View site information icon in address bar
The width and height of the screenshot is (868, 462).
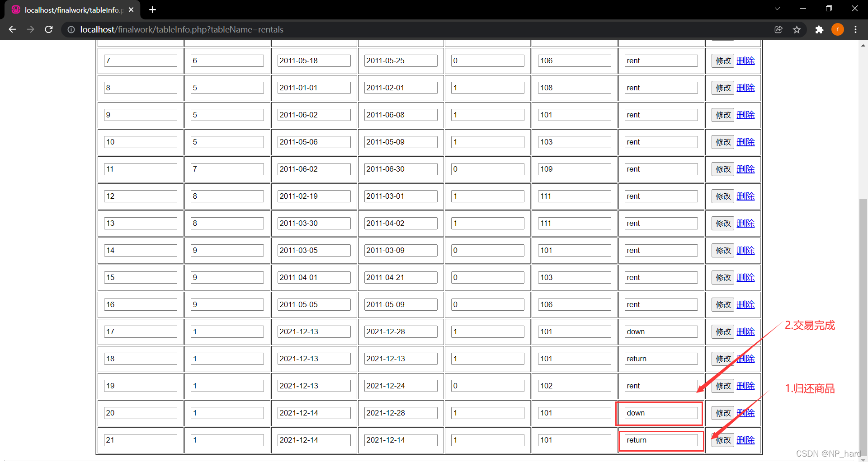(x=71, y=29)
